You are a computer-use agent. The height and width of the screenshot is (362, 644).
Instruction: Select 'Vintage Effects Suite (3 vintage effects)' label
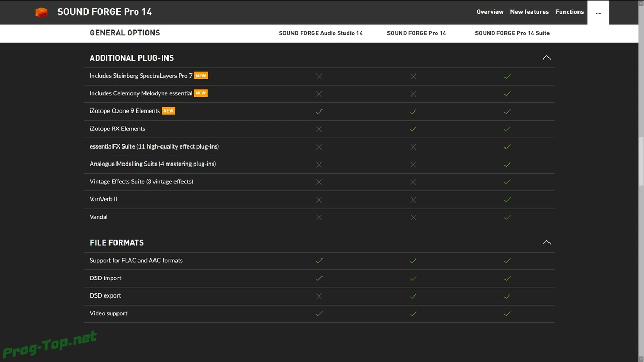(141, 181)
